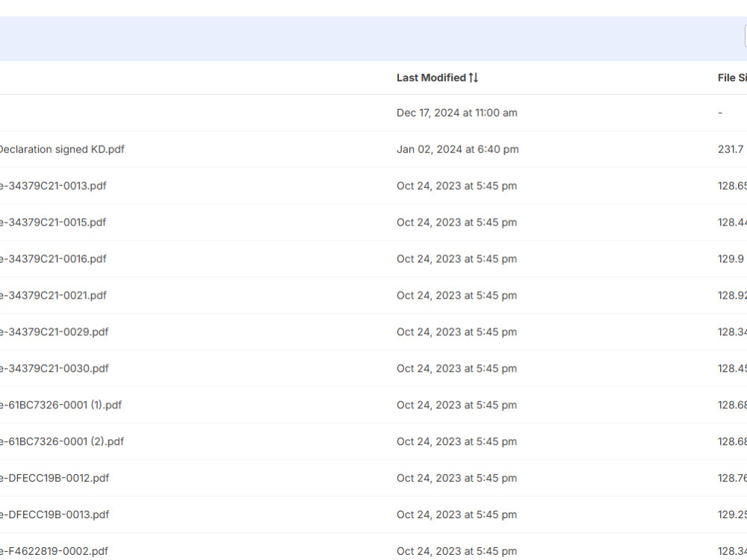This screenshot has height=560, width=747.
Task: Open file ending 61BC7326-0001 (2).pdf
Action: tap(61, 441)
